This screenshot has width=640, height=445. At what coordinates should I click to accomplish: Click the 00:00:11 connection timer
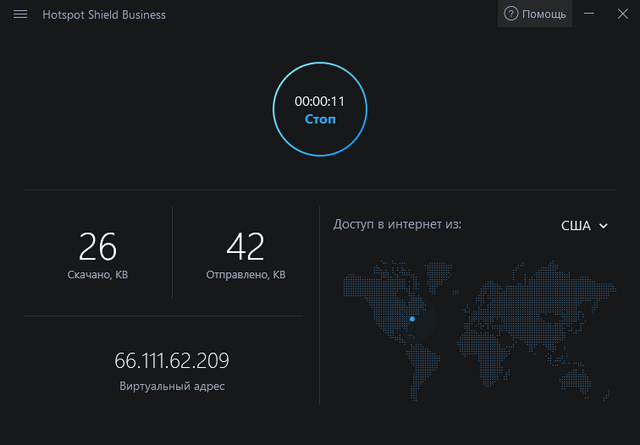pyautogui.click(x=320, y=101)
